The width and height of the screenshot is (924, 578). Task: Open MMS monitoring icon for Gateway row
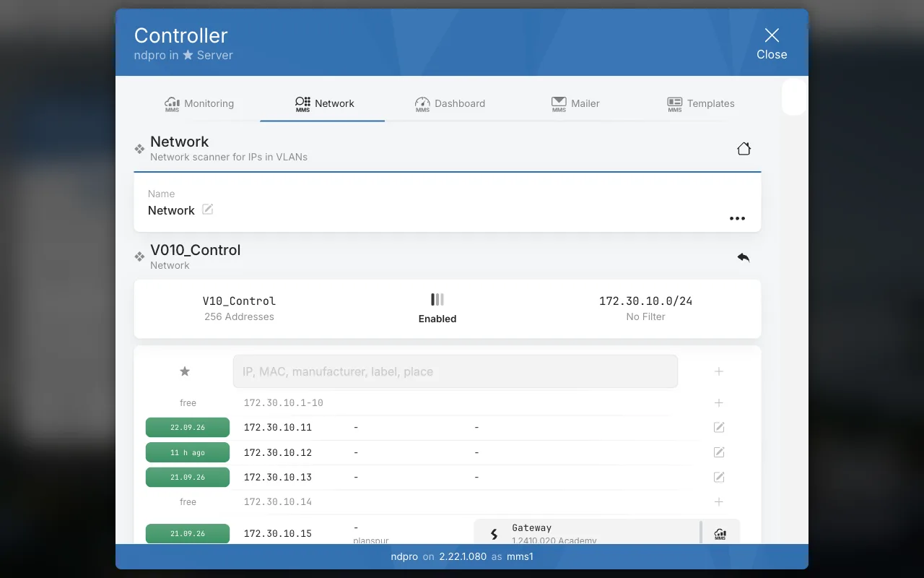tap(720, 534)
